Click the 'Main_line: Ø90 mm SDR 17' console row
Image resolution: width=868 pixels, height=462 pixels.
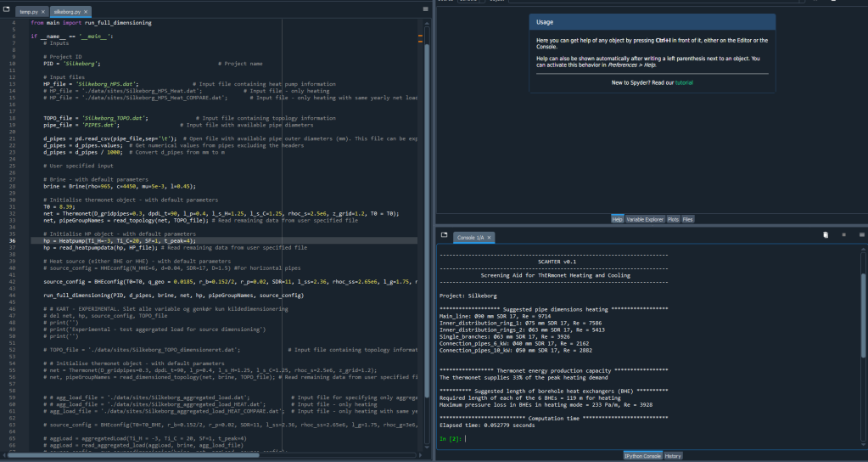pos(495,316)
